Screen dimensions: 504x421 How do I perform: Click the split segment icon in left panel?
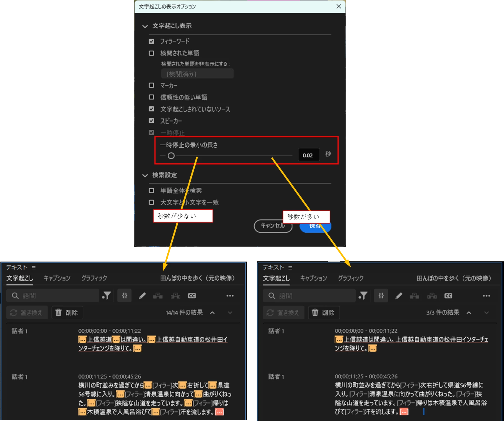tap(175, 296)
